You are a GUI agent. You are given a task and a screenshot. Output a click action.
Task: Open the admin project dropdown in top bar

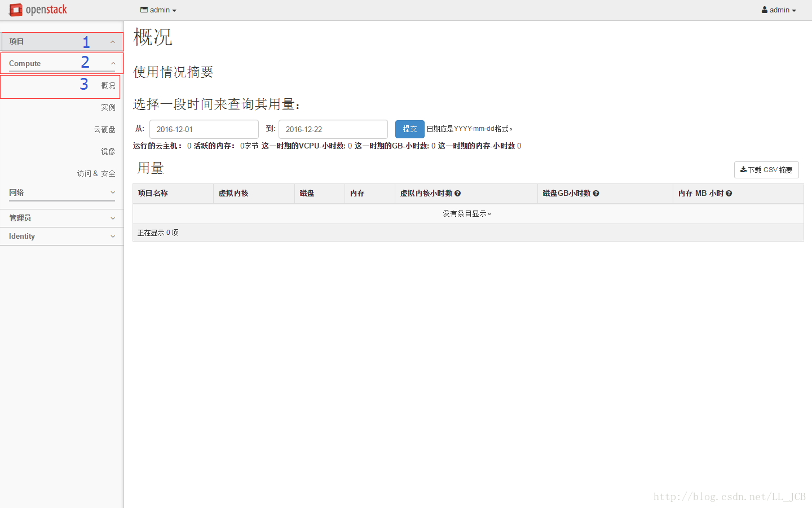[x=158, y=10]
